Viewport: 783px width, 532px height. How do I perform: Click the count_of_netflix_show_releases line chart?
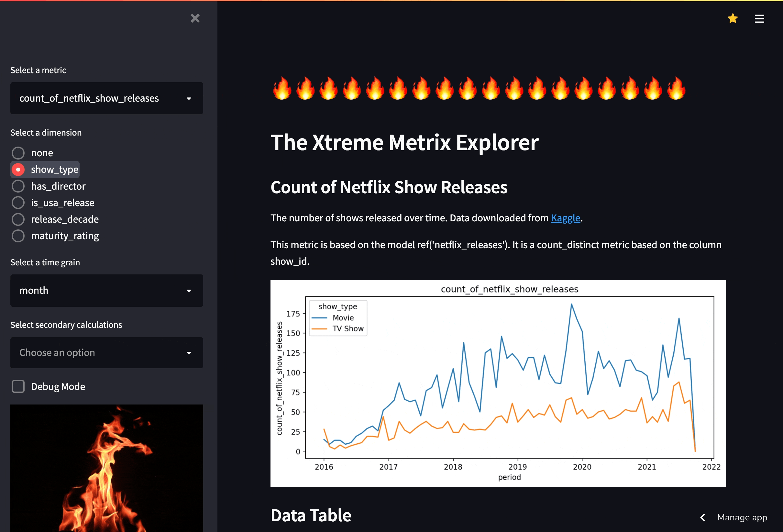coord(498,383)
